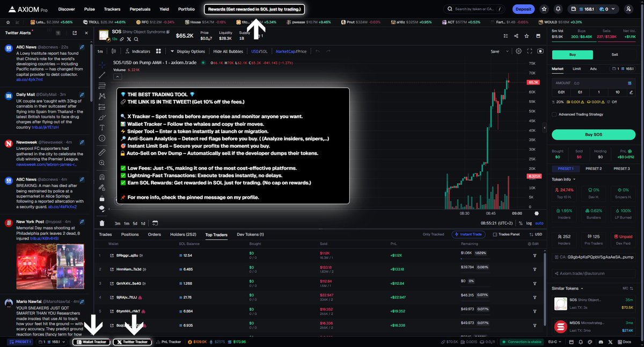Open notifications bell in top bar

(558, 9)
